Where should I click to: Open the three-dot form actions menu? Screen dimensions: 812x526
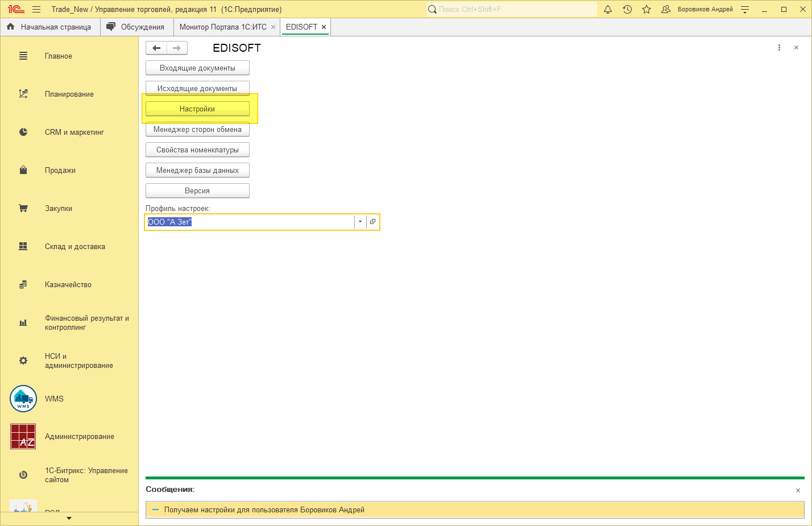[x=779, y=48]
